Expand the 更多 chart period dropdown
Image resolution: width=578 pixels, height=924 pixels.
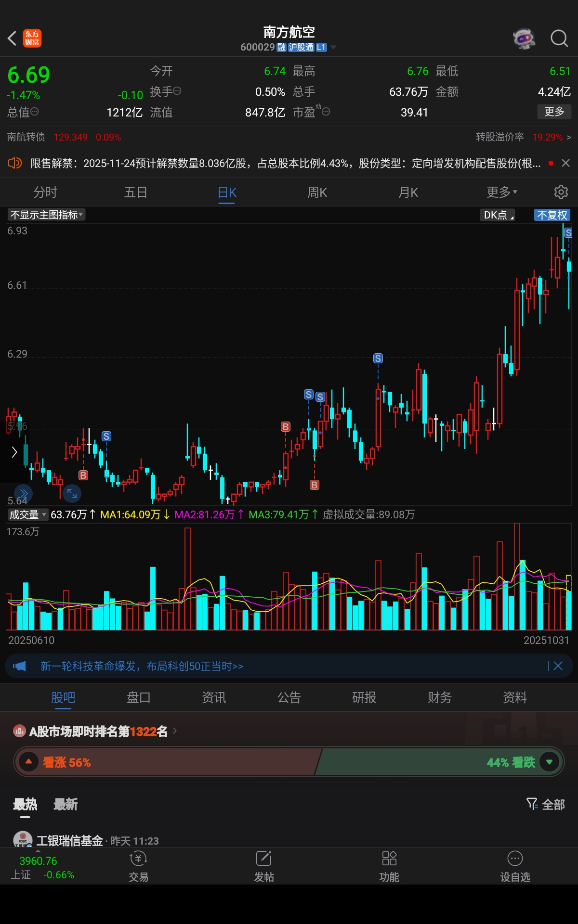(502, 192)
